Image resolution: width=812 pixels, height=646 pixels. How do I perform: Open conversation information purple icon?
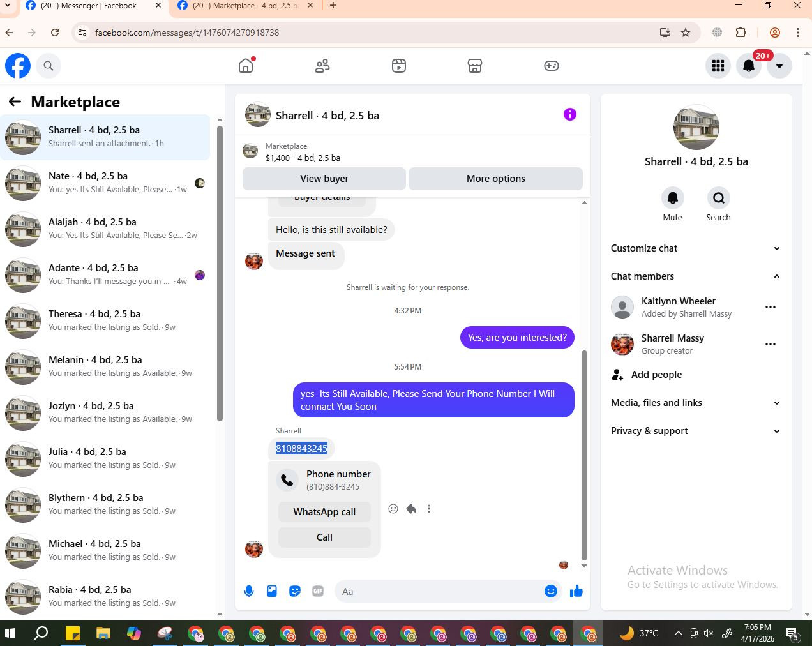click(570, 114)
